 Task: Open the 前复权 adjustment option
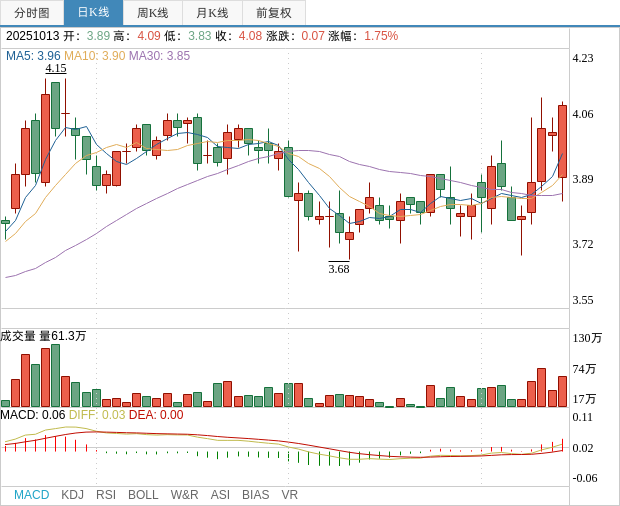[274, 13]
